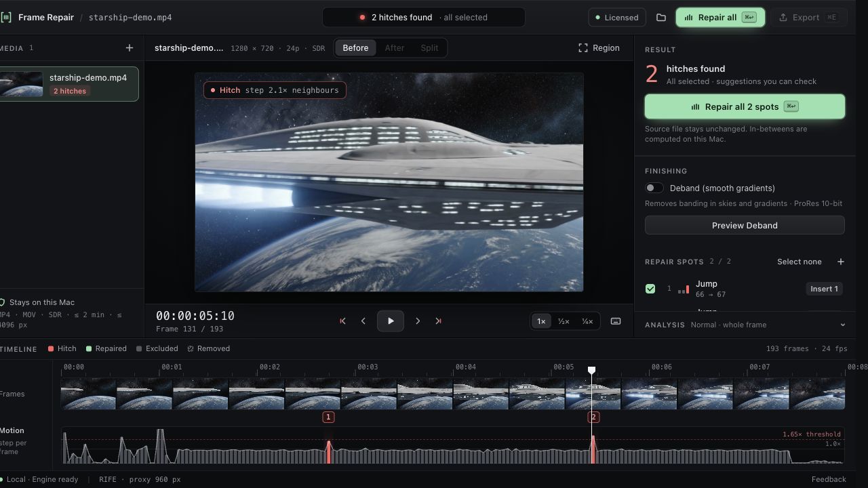The image size is (868, 488).
Task: Set playback speed to ½×
Action: (x=564, y=321)
